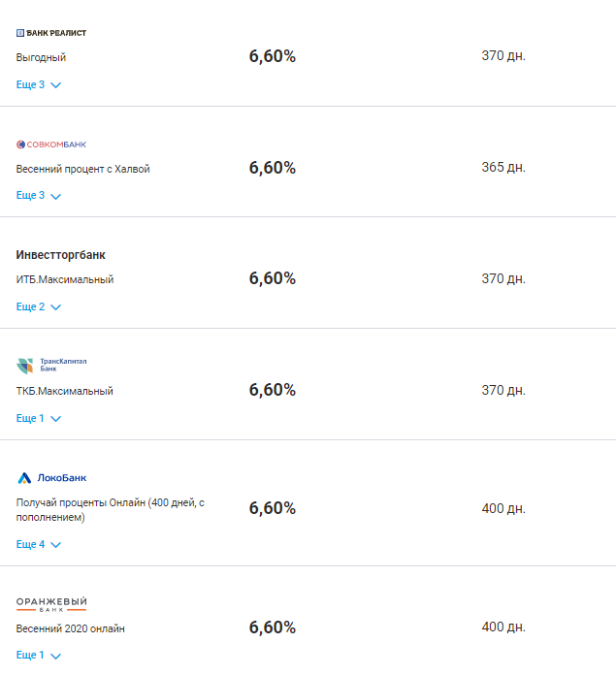Click the 6,60% rate for Совкомбанк
This screenshot has width=616, height=675.
coord(273,168)
